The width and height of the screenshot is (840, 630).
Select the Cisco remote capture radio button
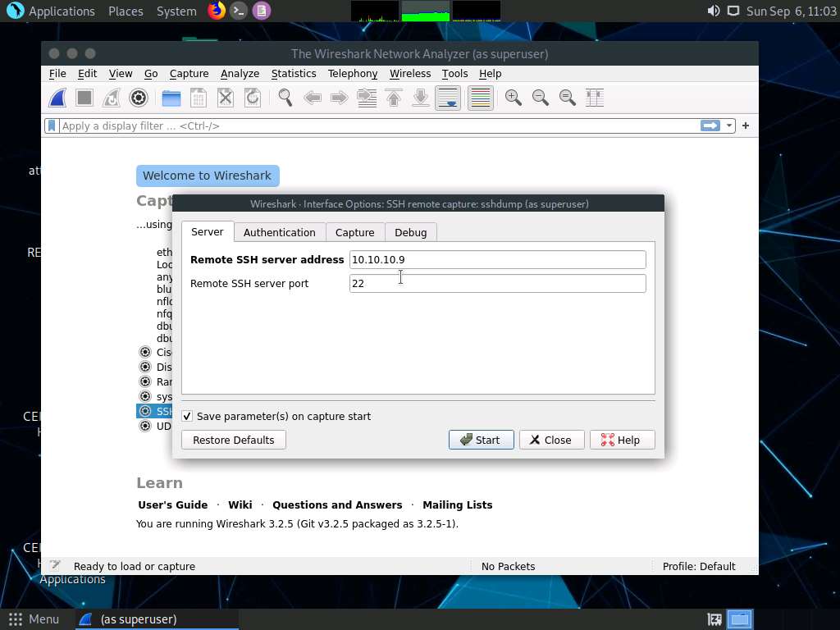144,352
